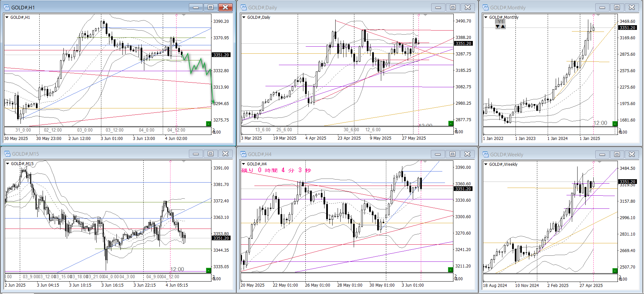
Task: Click the down arrow under Y1 in Monthly chart
Action: 498,27
